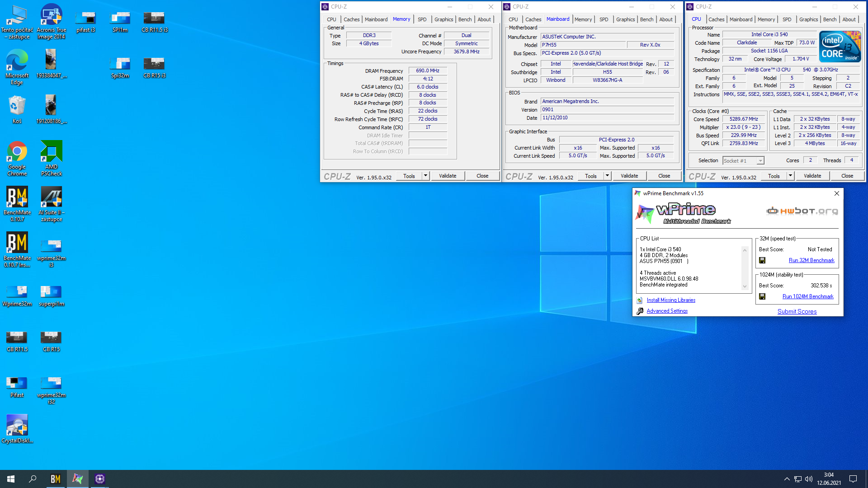The image size is (868, 488).
Task: Open Tento počítač shortcut icon
Action: pos(17,21)
